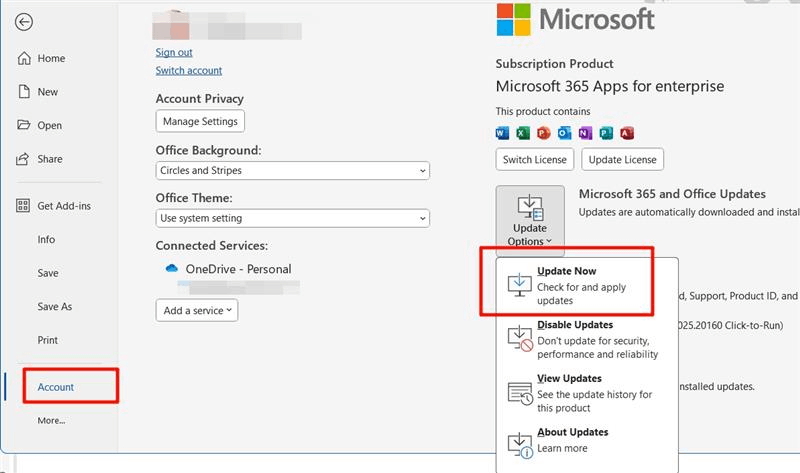Click 'Microsoft 365 and Office Updates' heading
Viewport: 800px width, 473px height.
tap(672, 194)
